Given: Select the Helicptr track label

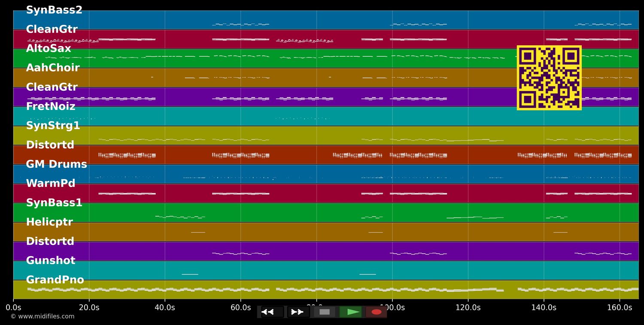Looking at the screenshot, I should point(49,222).
